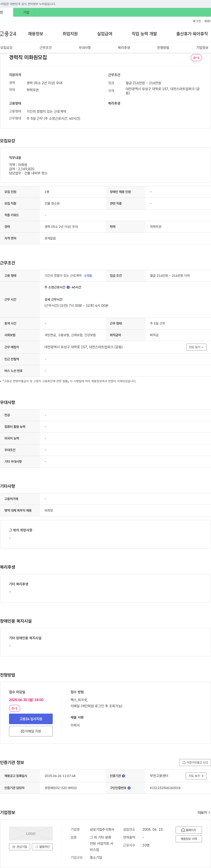211x868 pixels.
Task: Click the company name 삼보기업주식회사
Action: tap(102, 829)
